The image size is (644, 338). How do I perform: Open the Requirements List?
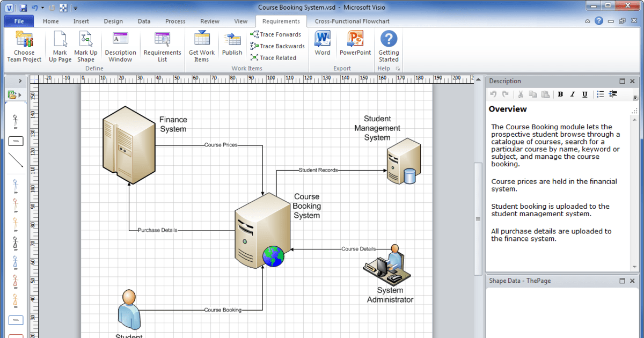pyautogui.click(x=162, y=46)
